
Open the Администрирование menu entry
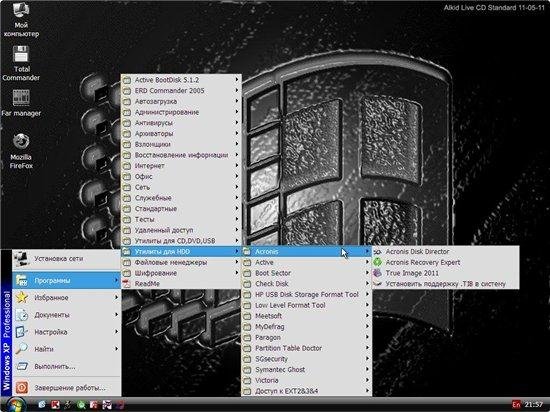click(x=181, y=112)
